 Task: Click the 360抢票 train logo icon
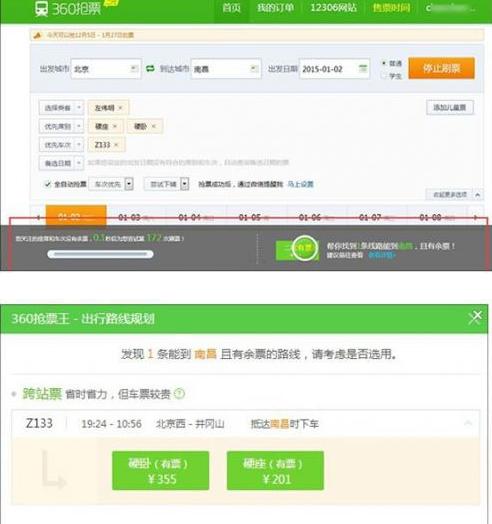click(x=41, y=9)
